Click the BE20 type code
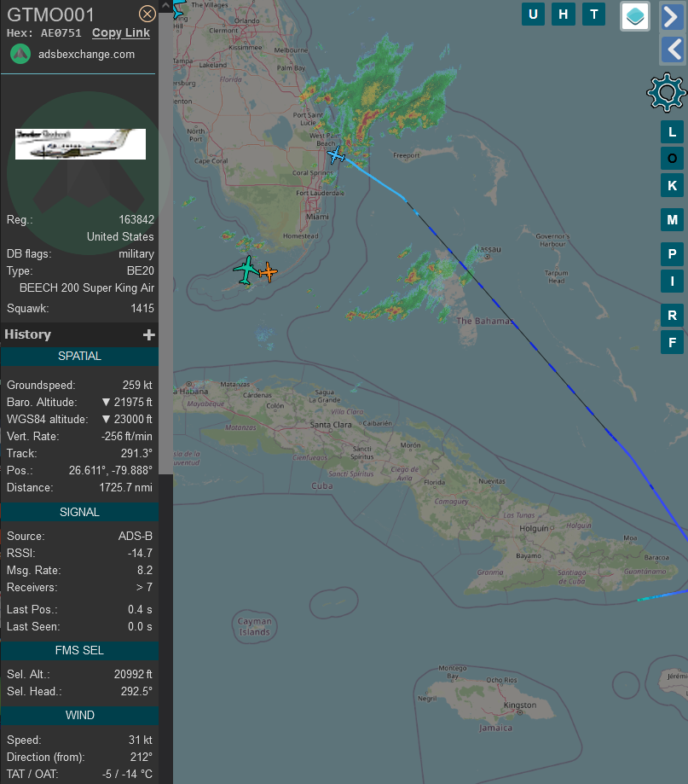The height and width of the screenshot is (784, 688). [x=141, y=271]
